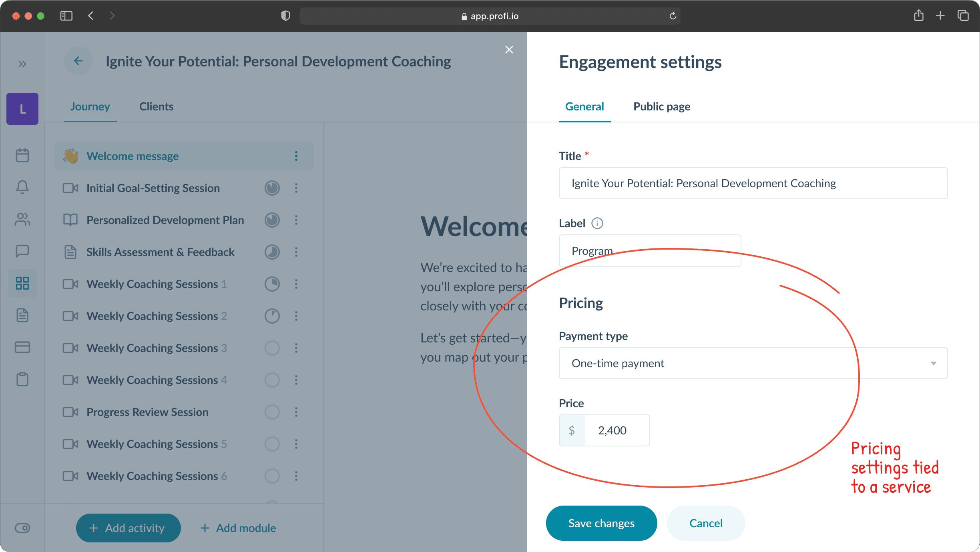Open clients people icon in sidebar
The height and width of the screenshot is (552, 980).
(x=22, y=219)
